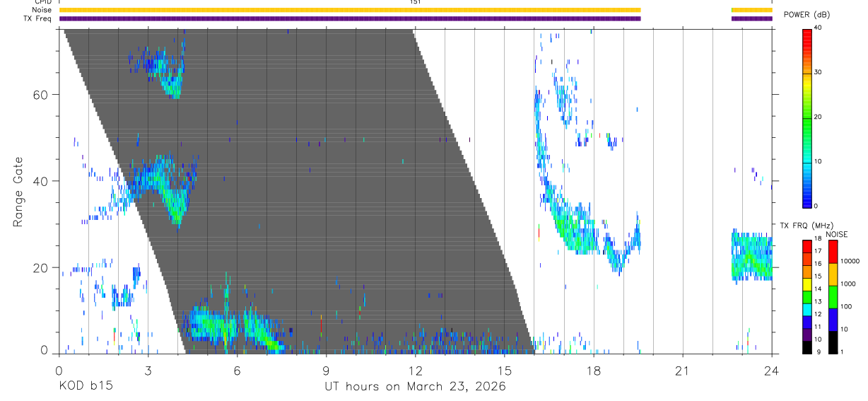Click the x-axis tick label 9
The height and width of the screenshot is (401, 868).
pos(326,369)
